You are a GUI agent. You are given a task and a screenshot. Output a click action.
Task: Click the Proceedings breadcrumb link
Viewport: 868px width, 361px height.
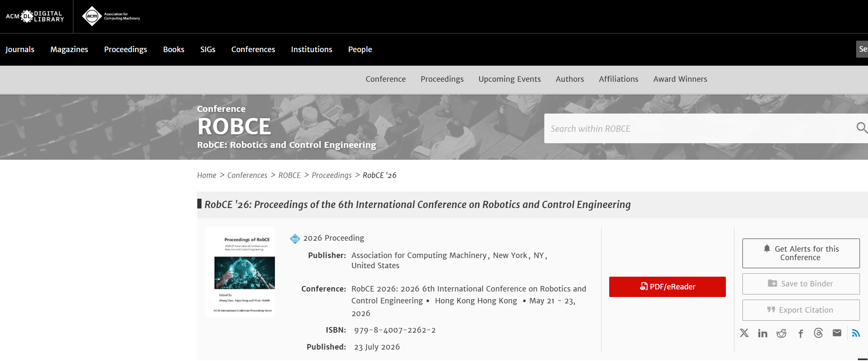[x=332, y=175]
